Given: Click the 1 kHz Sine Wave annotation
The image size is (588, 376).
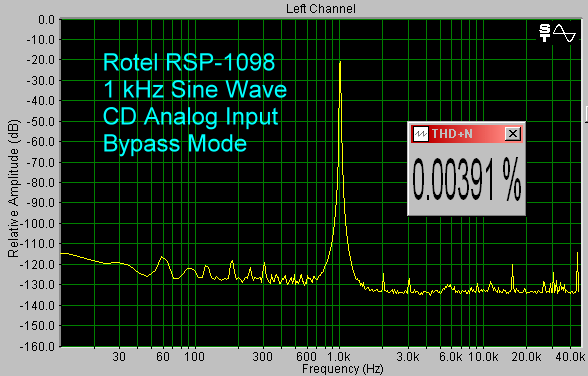Looking at the screenshot, I should pyautogui.click(x=195, y=90).
